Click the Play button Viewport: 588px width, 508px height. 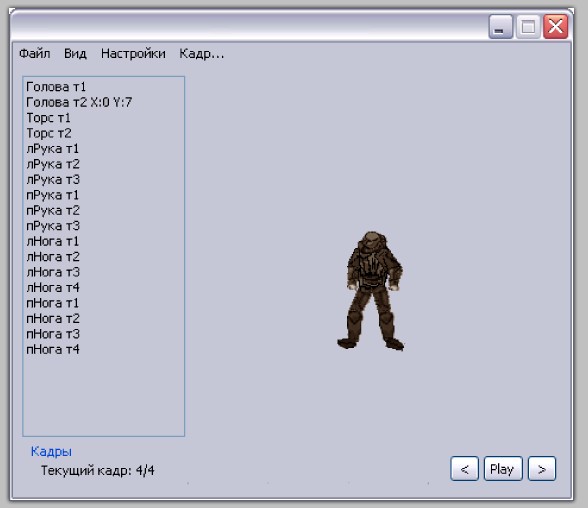[x=503, y=469]
